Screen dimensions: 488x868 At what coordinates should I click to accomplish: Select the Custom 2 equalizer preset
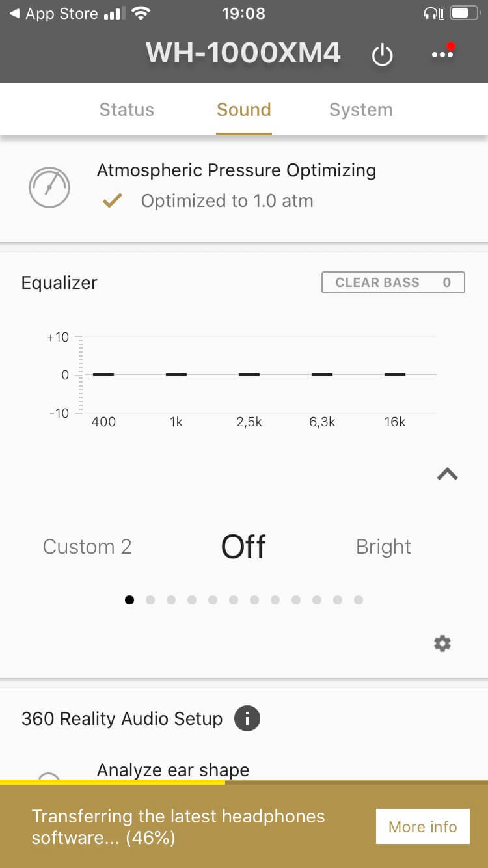(x=87, y=547)
